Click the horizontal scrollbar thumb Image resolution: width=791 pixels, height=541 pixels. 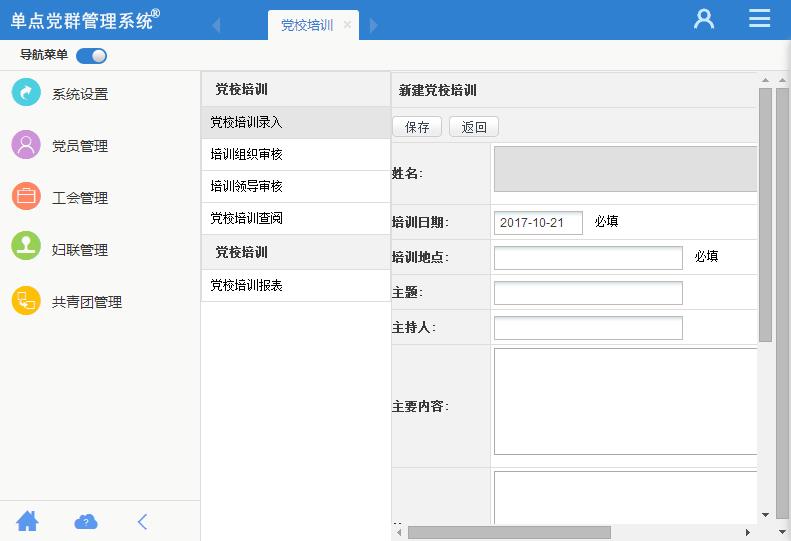(x=509, y=532)
